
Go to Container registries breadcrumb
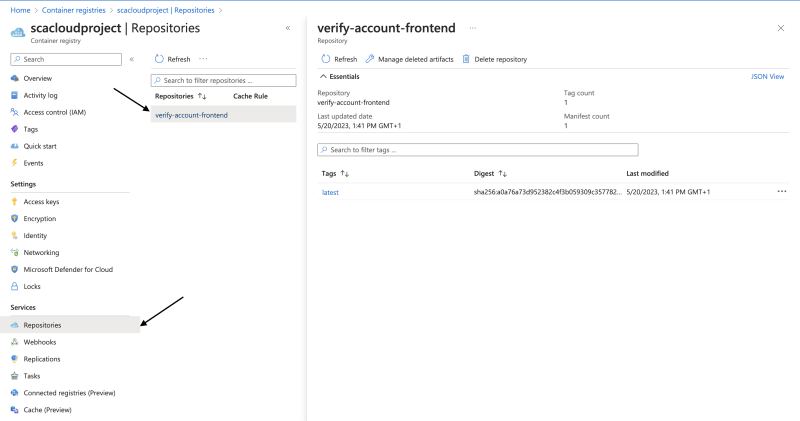pyautogui.click(x=73, y=10)
